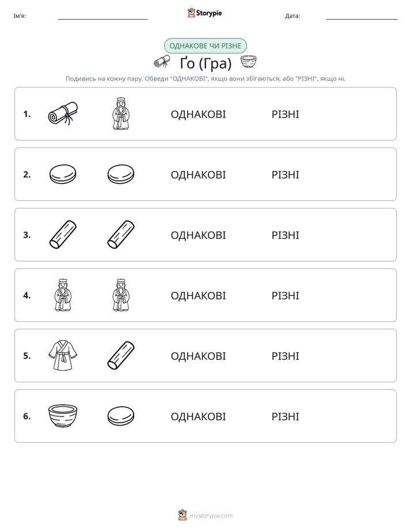The image size is (411, 532).
Task: Click the Ім'я name line field
Action: tap(102, 16)
